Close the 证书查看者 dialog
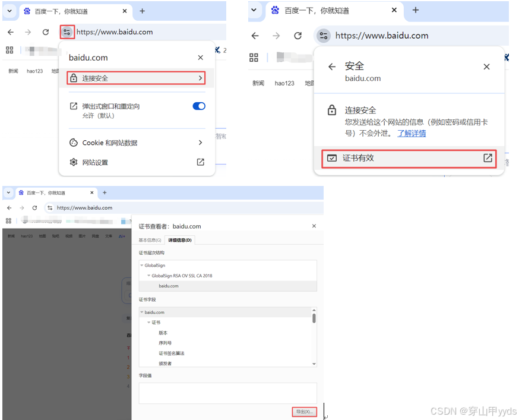This screenshot has width=519, height=420. pos(314,226)
